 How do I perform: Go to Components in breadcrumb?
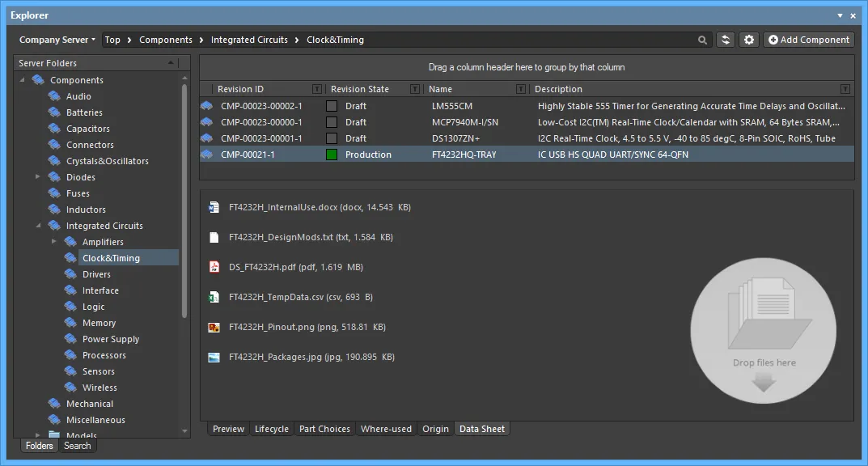[166, 40]
